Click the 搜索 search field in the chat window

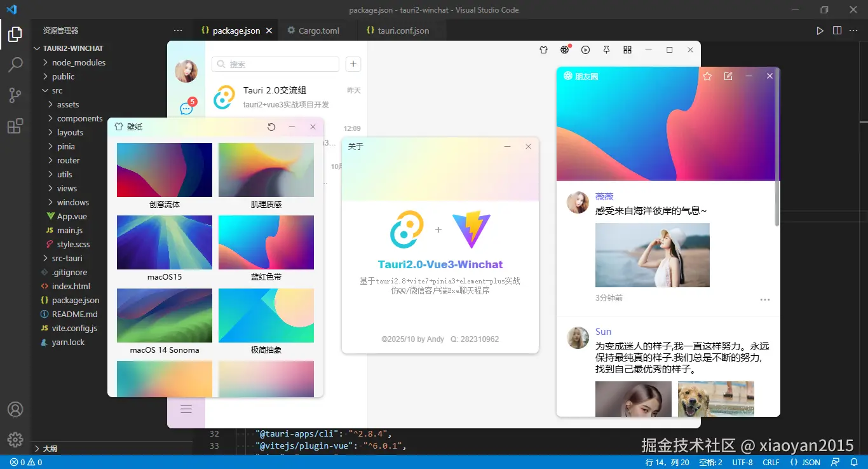(x=275, y=64)
